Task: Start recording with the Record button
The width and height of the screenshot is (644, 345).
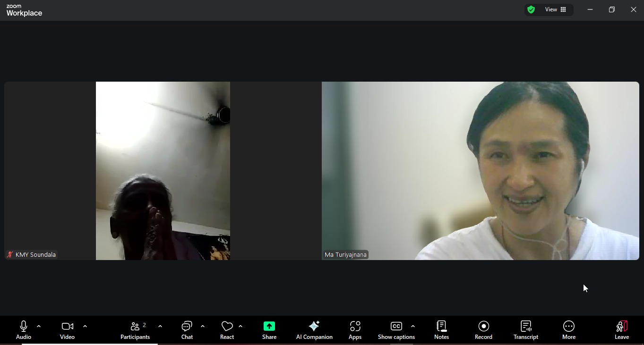Action: point(483,330)
